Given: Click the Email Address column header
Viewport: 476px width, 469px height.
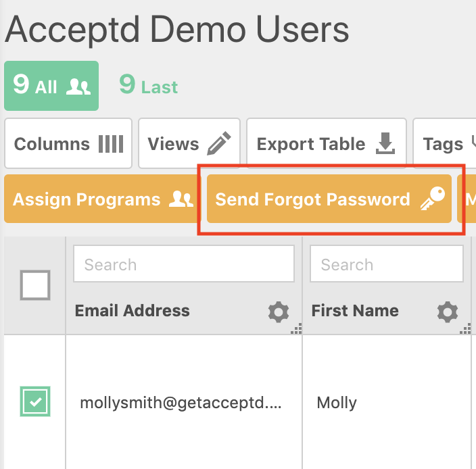Looking at the screenshot, I should (133, 311).
